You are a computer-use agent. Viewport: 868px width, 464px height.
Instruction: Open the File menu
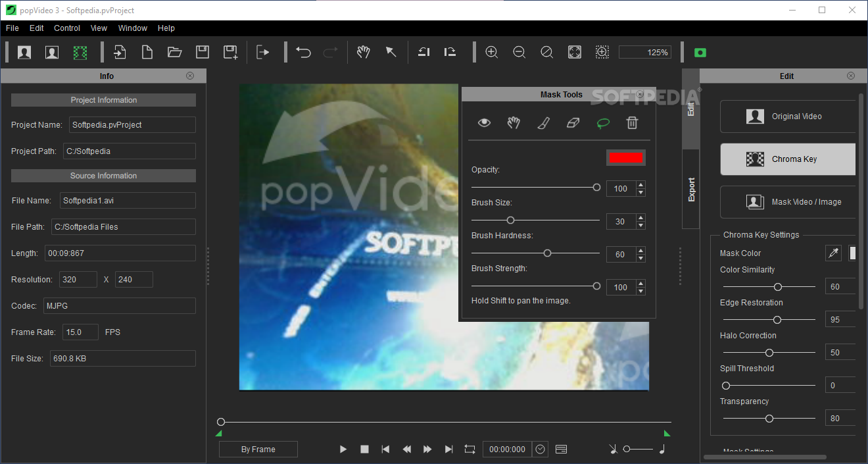click(12, 28)
